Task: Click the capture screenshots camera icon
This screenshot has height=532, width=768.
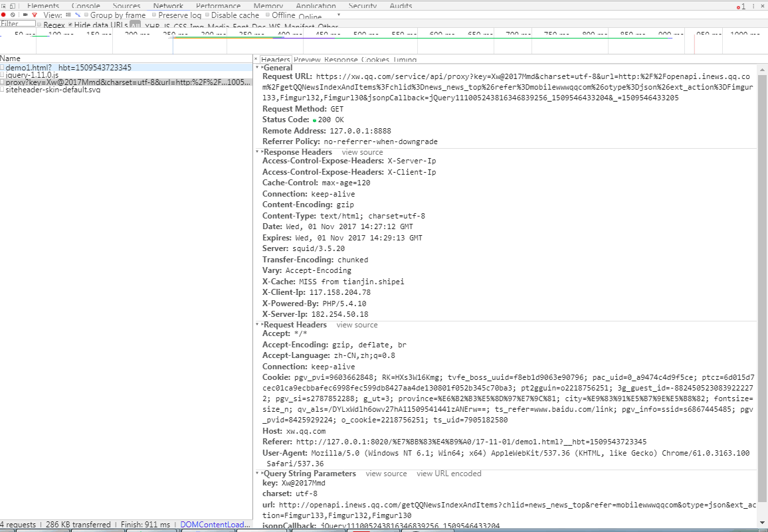Action: pyautogui.click(x=25, y=15)
